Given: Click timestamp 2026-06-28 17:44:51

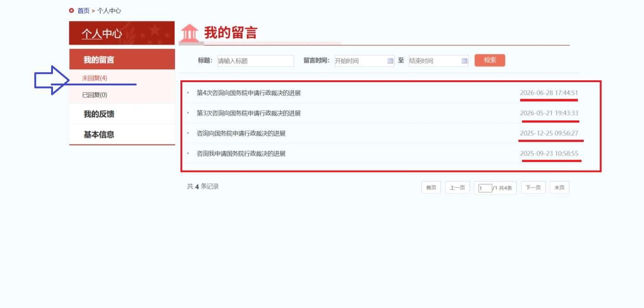Looking at the screenshot, I should (x=549, y=93).
